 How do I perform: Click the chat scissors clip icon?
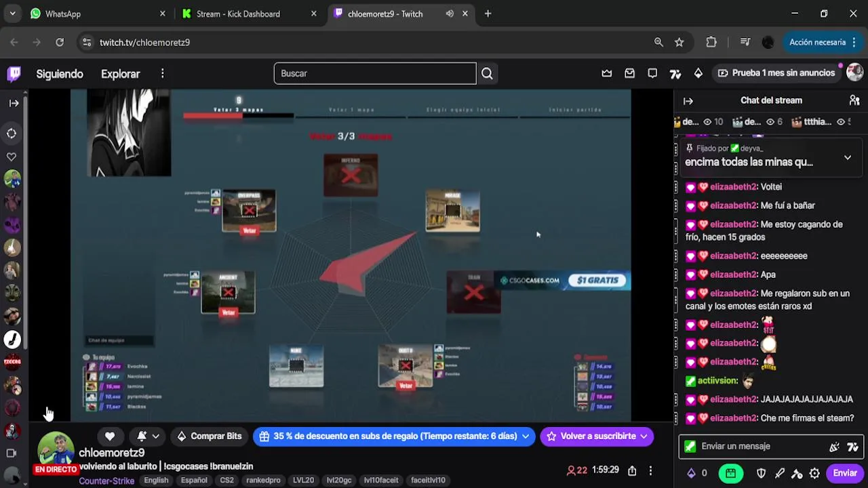[x=797, y=473]
